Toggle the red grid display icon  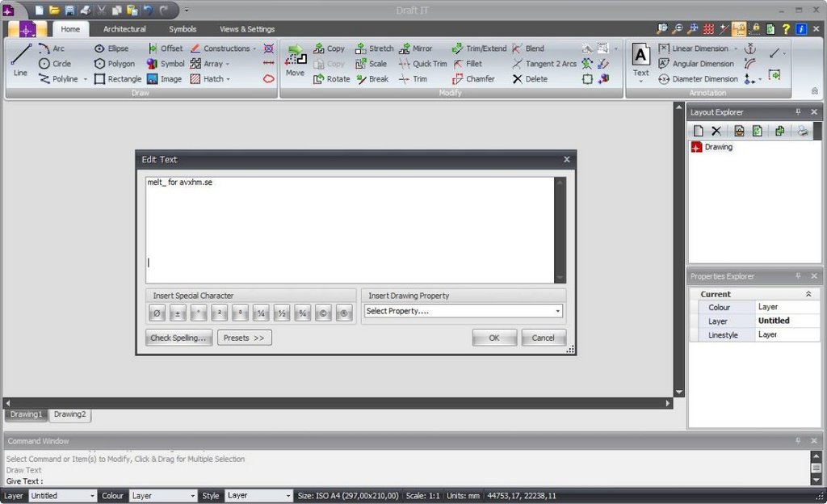pyautogui.click(x=709, y=29)
